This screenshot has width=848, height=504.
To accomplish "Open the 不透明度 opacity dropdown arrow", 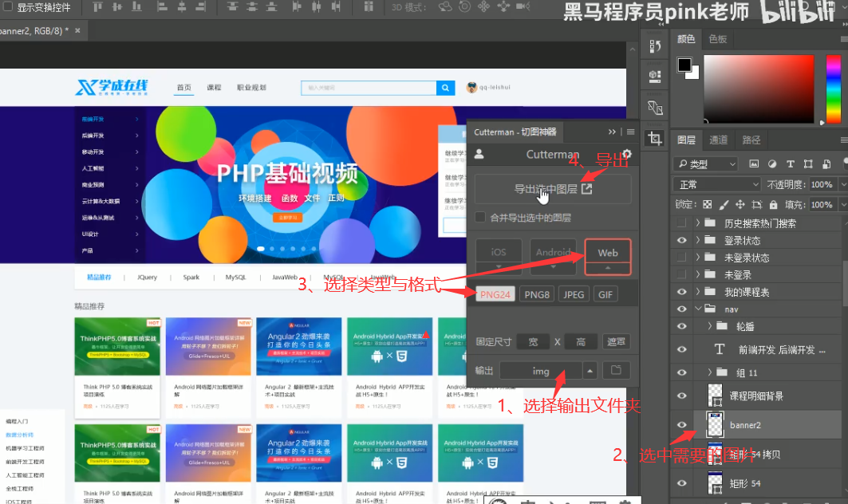I will pyautogui.click(x=842, y=184).
